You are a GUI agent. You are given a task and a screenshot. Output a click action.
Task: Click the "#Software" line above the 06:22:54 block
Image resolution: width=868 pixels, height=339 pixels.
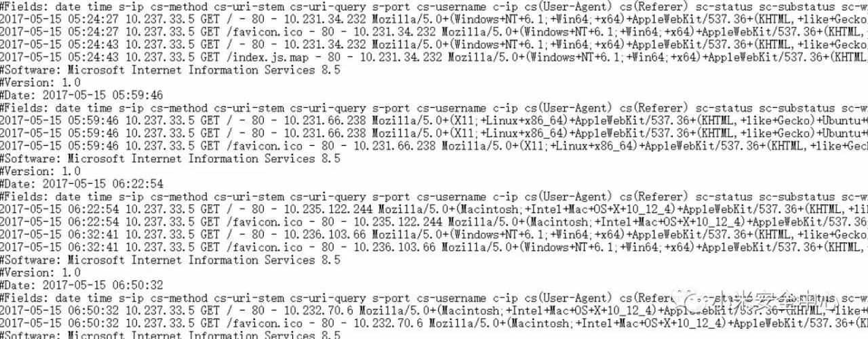(170, 158)
